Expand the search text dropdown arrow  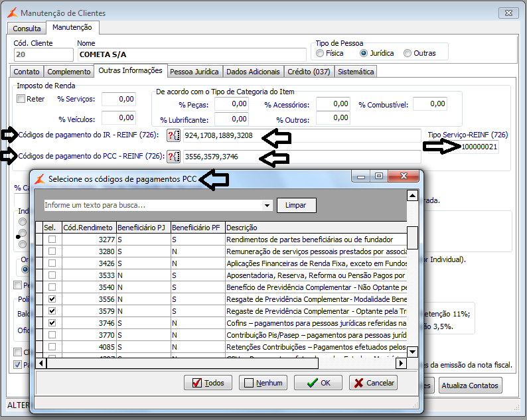[267, 205]
